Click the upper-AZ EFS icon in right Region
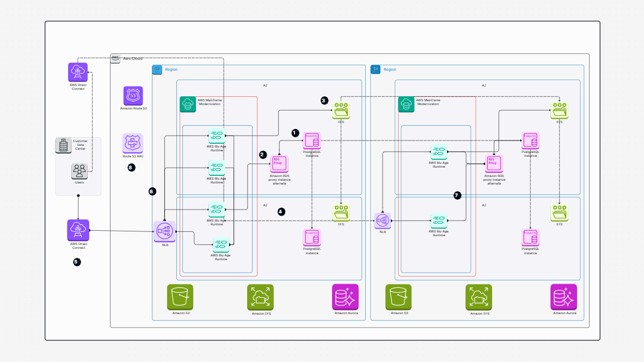This screenshot has height=362, width=644. [560, 111]
